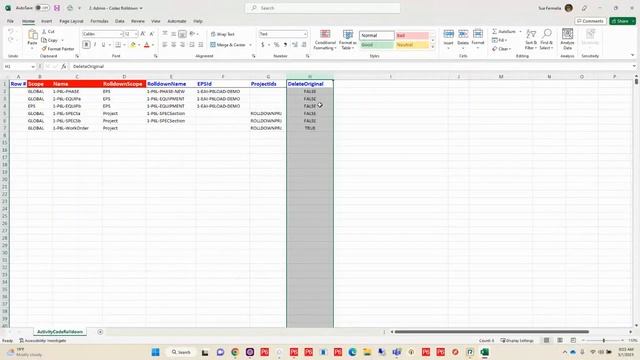Apply the Fill Color bucket icon
The height and width of the screenshot is (360, 640).
point(133,45)
